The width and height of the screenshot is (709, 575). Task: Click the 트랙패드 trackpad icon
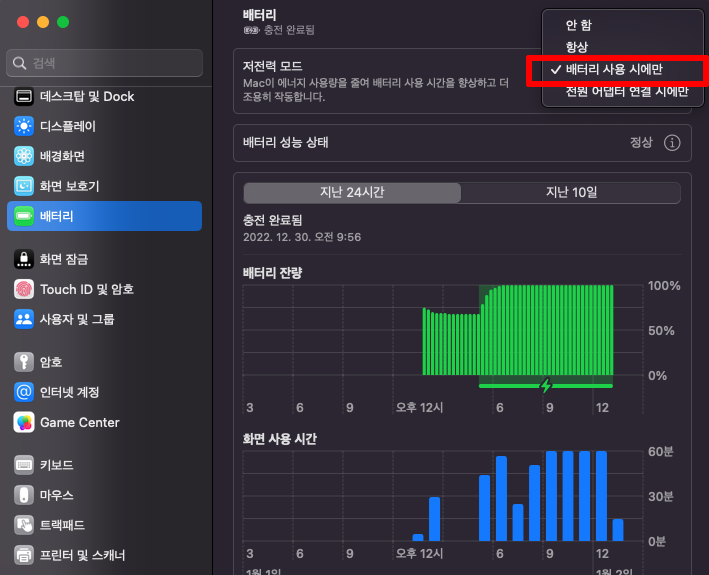pos(24,525)
